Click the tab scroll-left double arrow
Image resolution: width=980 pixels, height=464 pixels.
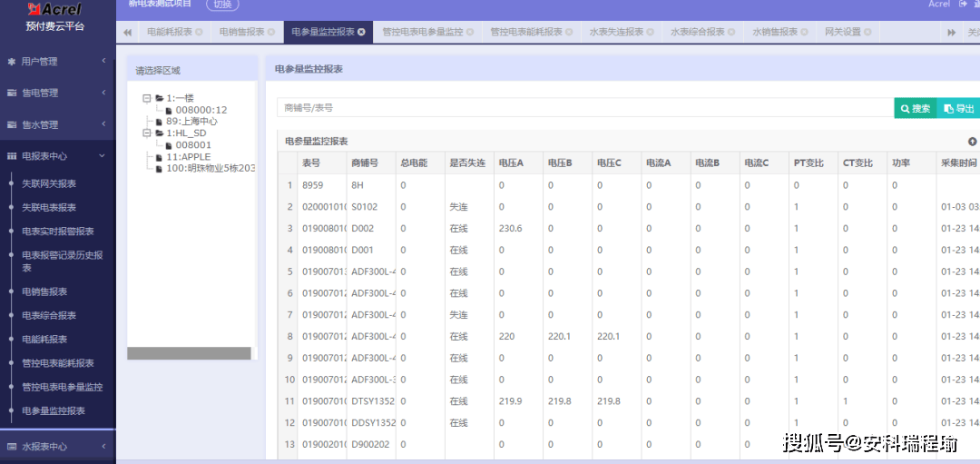point(128,32)
